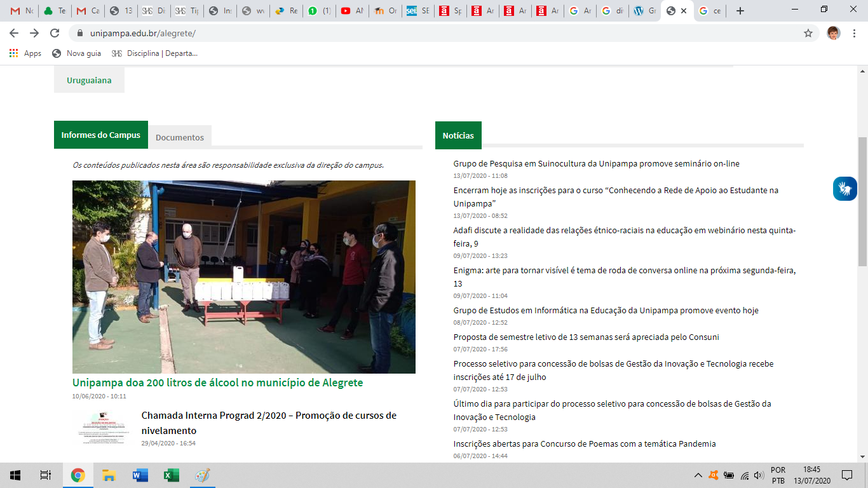The width and height of the screenshot is (868, 488).
Task: Bookmark this page with the star icon
Action: coord(808,33)
